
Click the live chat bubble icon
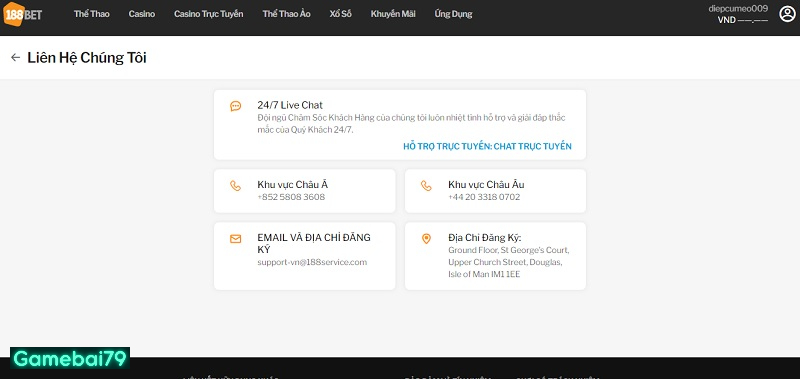[x=235, y=106]
